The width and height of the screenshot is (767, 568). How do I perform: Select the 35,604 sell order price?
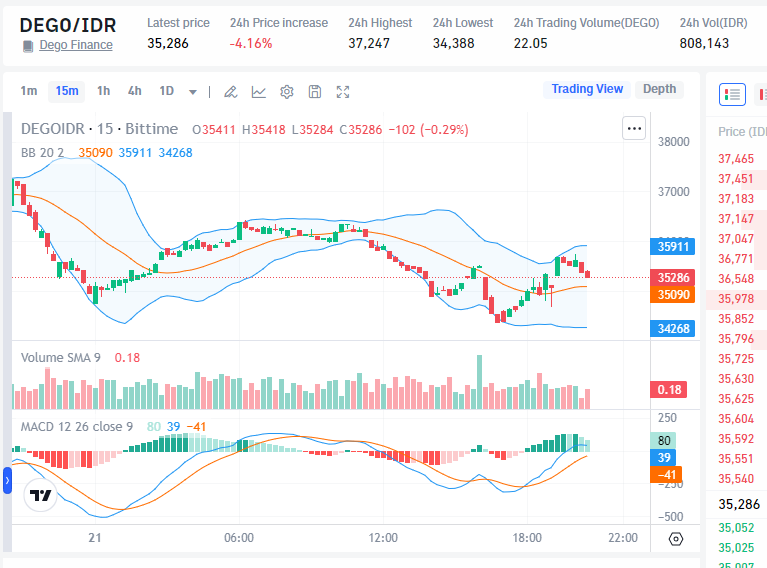pos(736,419)
